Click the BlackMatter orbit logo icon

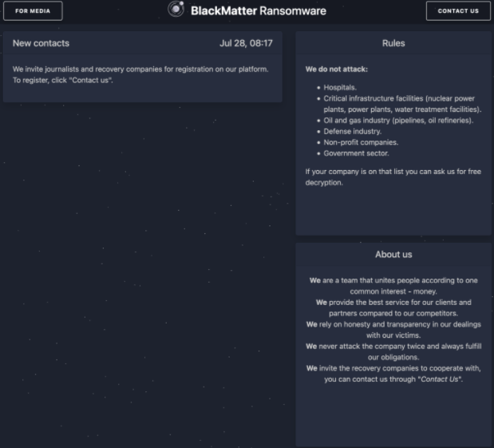click(176, 9)
